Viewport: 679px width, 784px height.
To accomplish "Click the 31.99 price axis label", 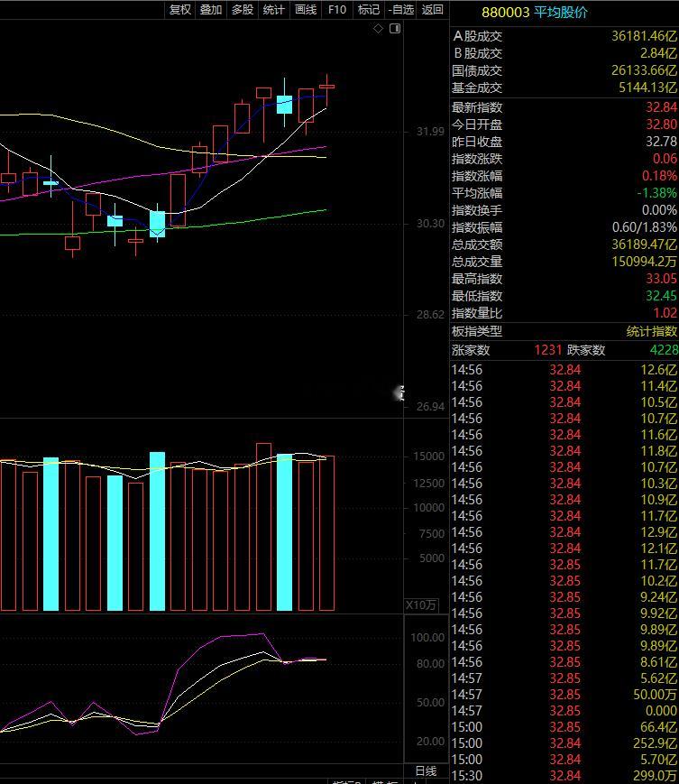I will tap(430, 132).
